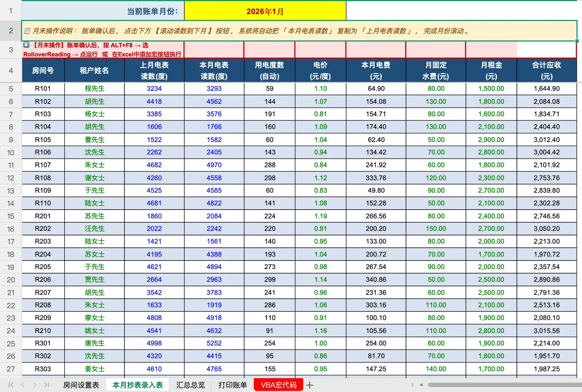This screenshot has width=582, height=392.
Task: Select electricity fee 340.86
Action: tap(376, 279)
